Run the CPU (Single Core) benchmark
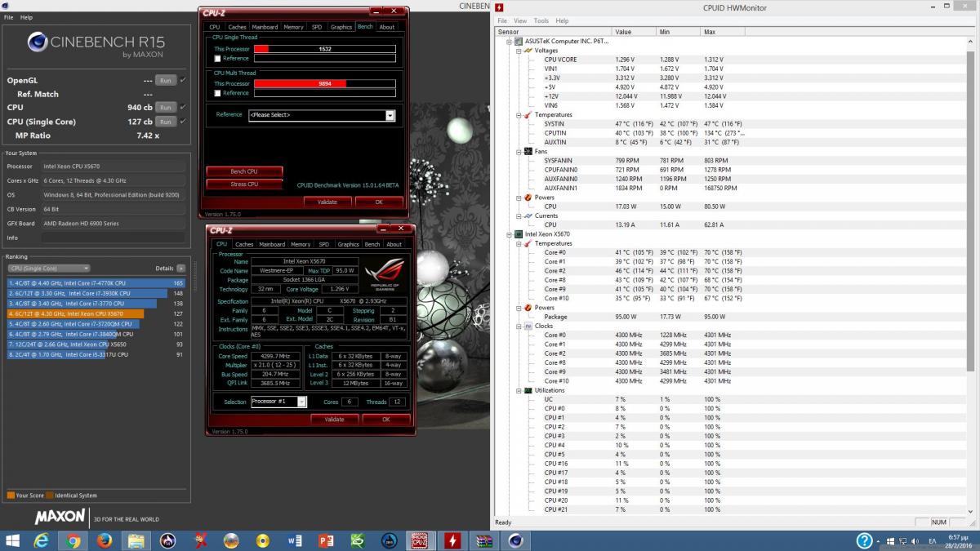 (165, 121)
